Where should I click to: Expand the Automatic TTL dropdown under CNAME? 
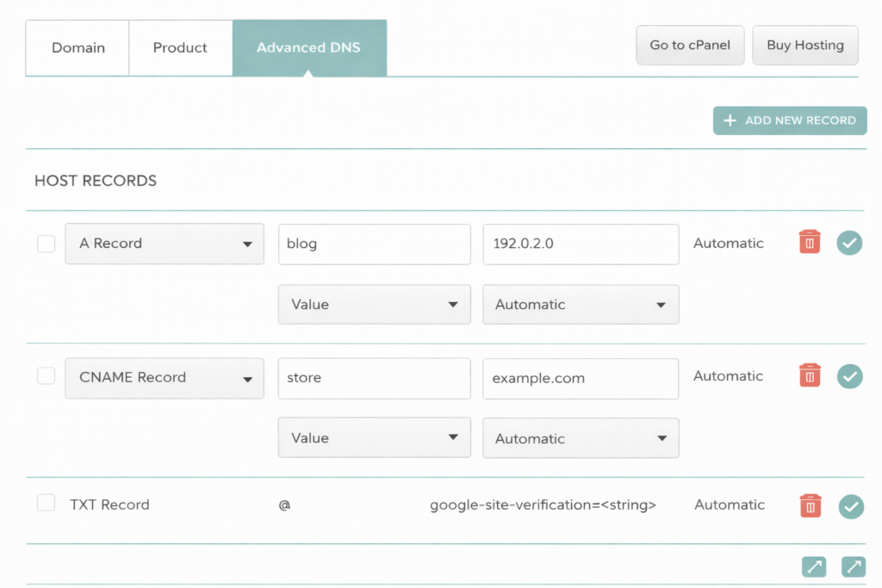(581, 438)
